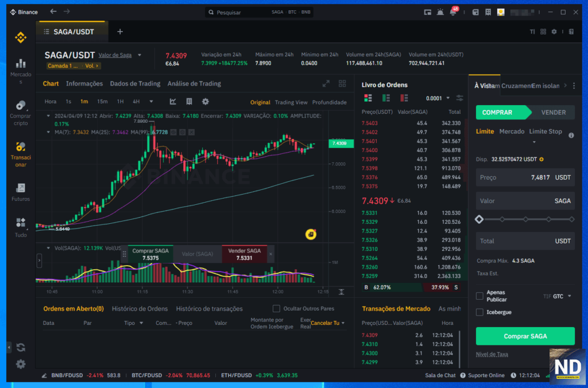The height and width of the screenshot is (388, 588).
Task: Open more time intervals dropdown after 4H
Action: click(151, 101)
